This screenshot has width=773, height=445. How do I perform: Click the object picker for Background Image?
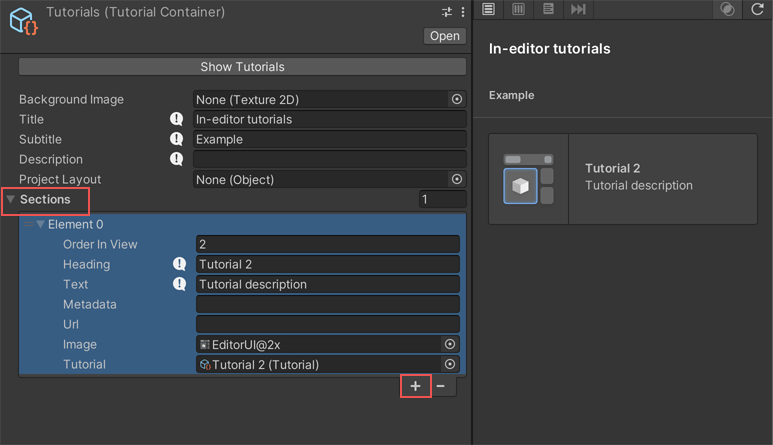point(457,100)
